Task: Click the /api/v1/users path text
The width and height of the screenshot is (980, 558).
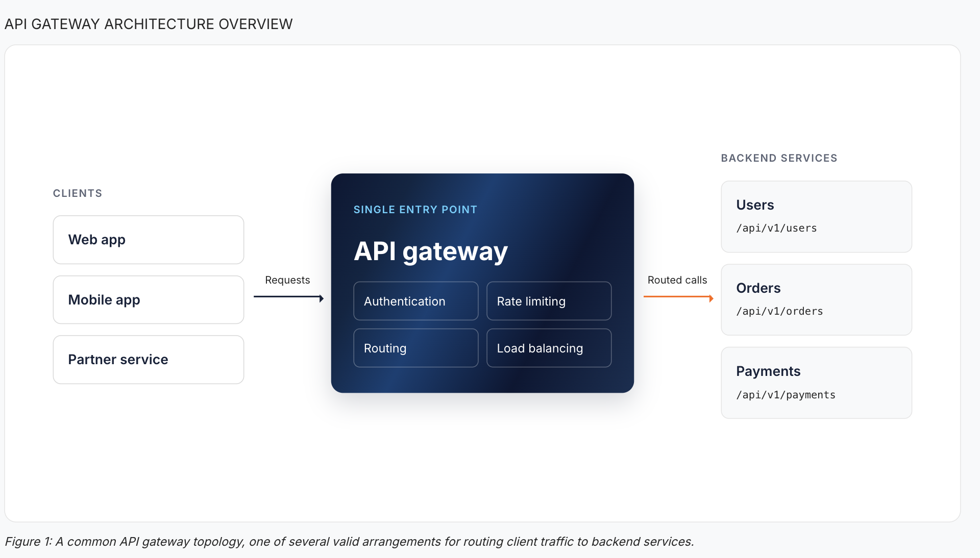Action: click(x=776, y=229)
